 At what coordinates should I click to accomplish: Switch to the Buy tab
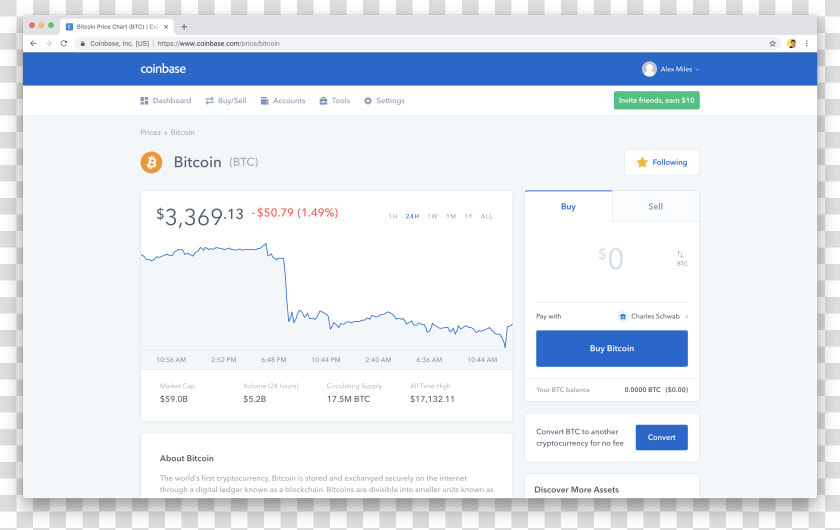coord(568,206)
